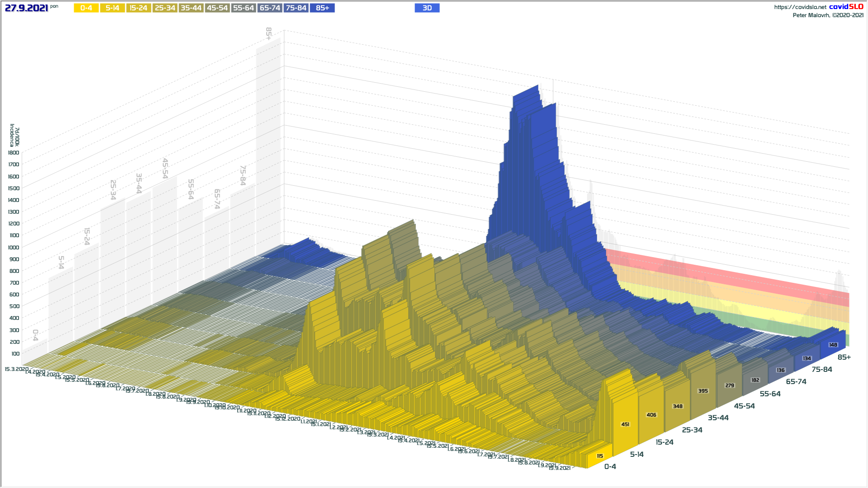
Task: Open the covidslo.net link
Action: (800, 7)
